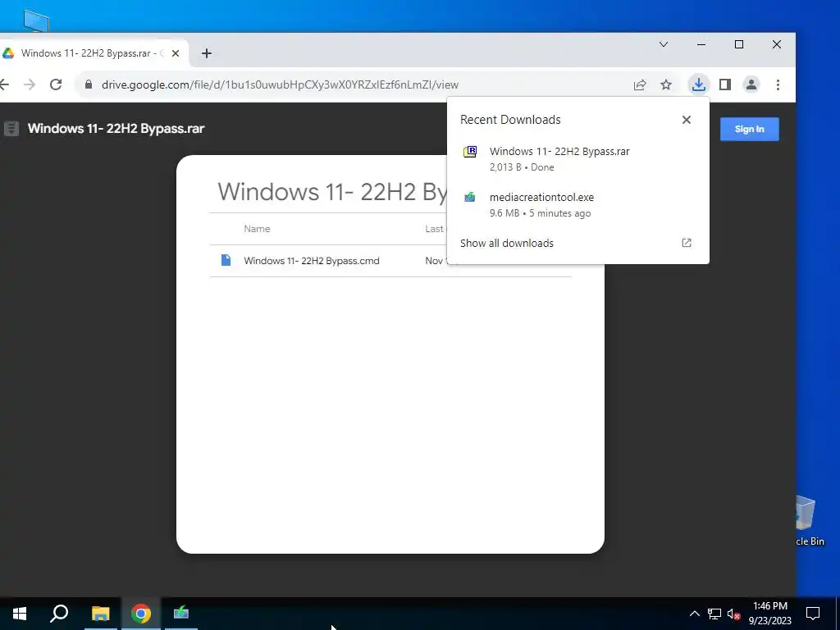Open Chrome side panel icon

[x=725, y=84]
